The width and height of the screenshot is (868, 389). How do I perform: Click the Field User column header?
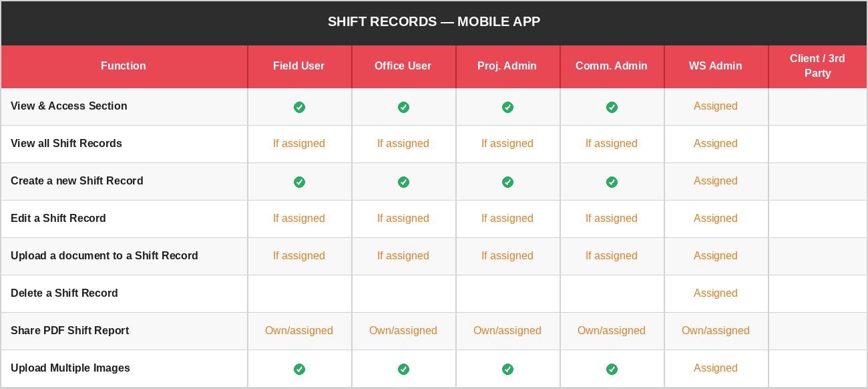point(299,66)
